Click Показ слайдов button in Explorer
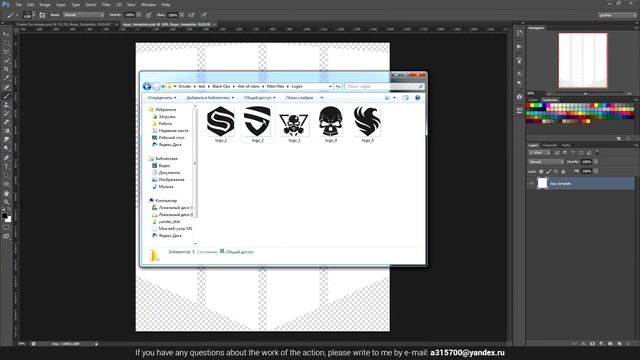 [x=300, y=98]
